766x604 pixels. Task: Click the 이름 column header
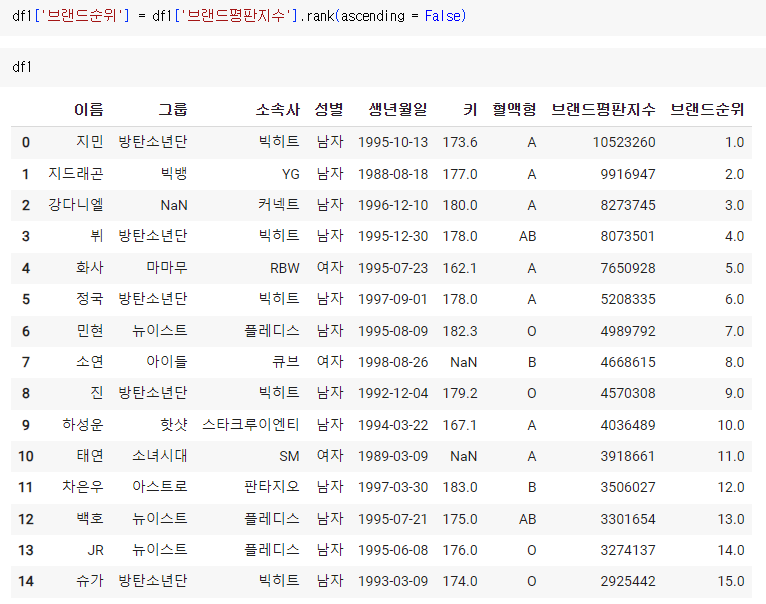(88, 109)
